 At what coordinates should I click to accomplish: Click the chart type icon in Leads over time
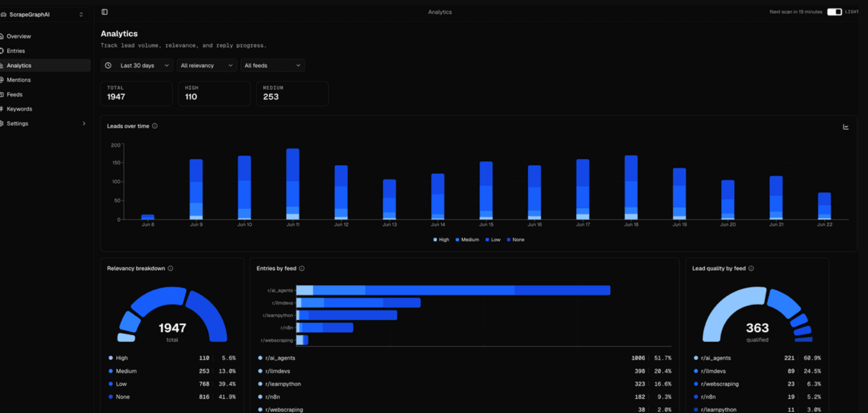[x=845, y=126]
